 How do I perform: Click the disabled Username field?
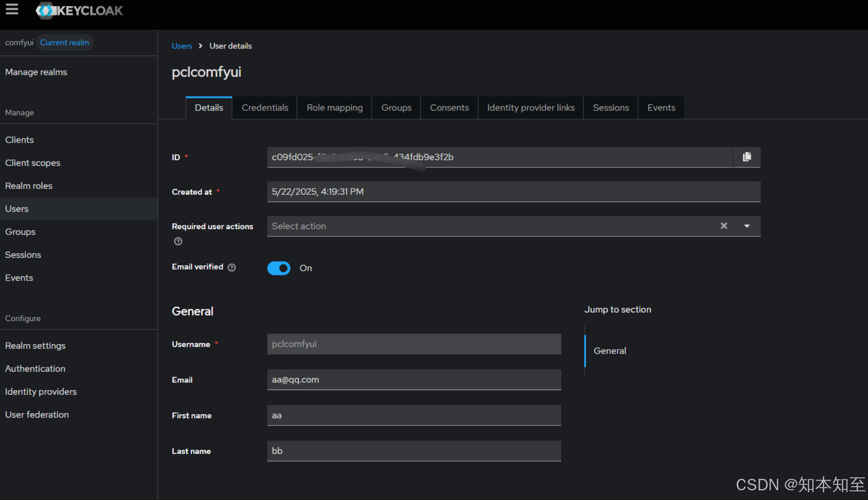tap(414, 344)
